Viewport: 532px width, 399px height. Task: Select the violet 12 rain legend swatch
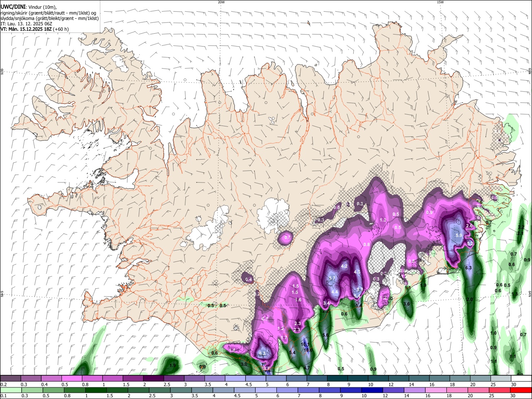click(393, 390)
